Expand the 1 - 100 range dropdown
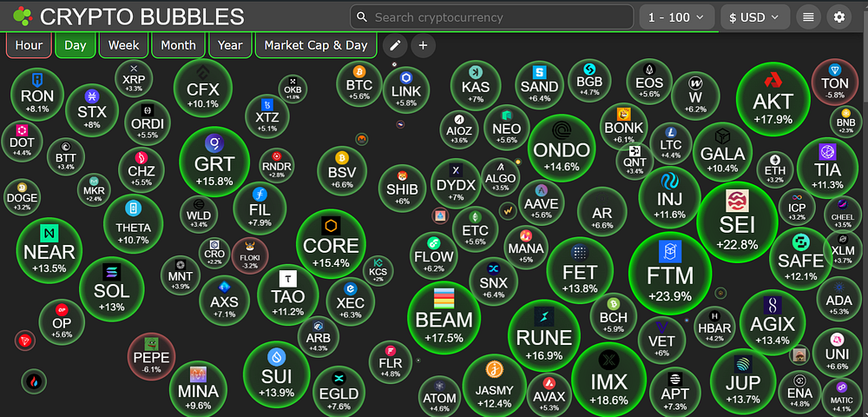Viewport: 868px width, 417px height. tap(676, 17)
